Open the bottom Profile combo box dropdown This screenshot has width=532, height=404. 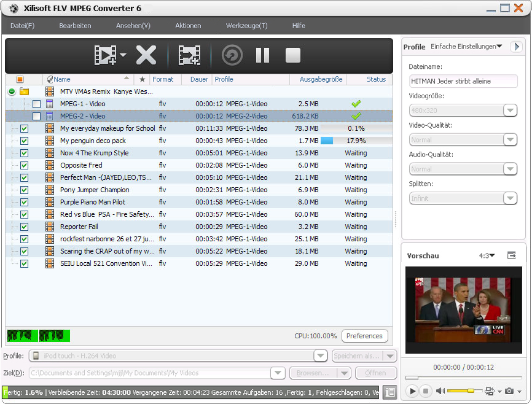point(320,356)
